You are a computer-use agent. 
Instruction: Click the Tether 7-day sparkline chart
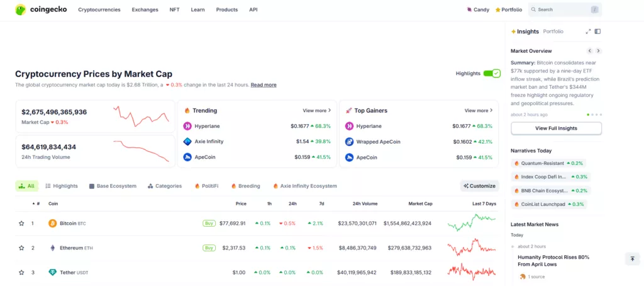tap(472, 272)
